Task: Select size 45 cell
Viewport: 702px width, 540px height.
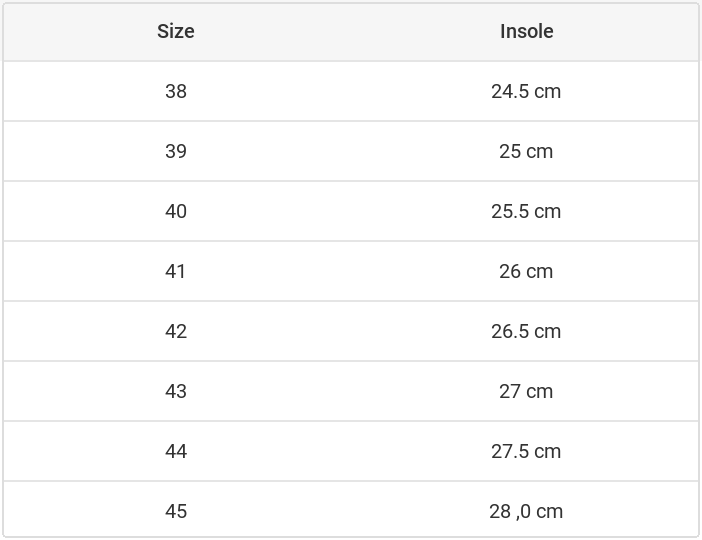Action: click(x=176, y=511)
